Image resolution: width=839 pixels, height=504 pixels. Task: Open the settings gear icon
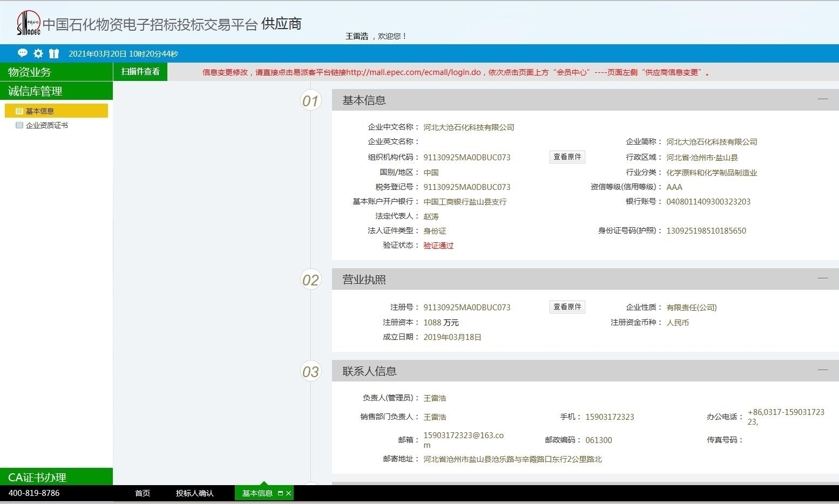coord(38,53)
